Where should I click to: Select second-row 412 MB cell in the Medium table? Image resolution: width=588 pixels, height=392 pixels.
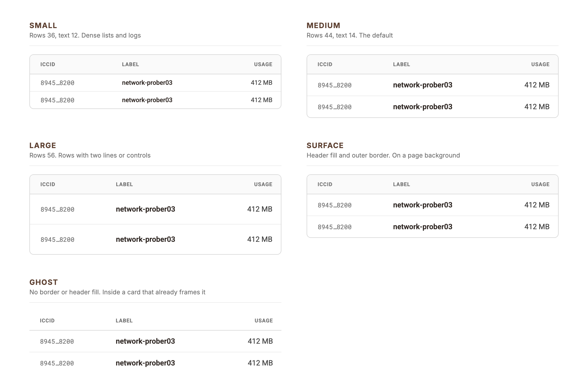point(537,107)
